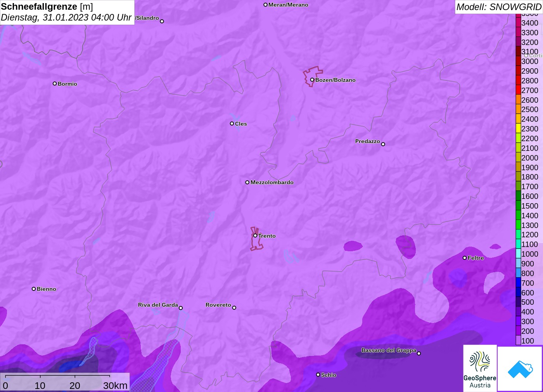Click the Predazzo label
The height and width of the screenshot is (392, 543).
(368, 141)
